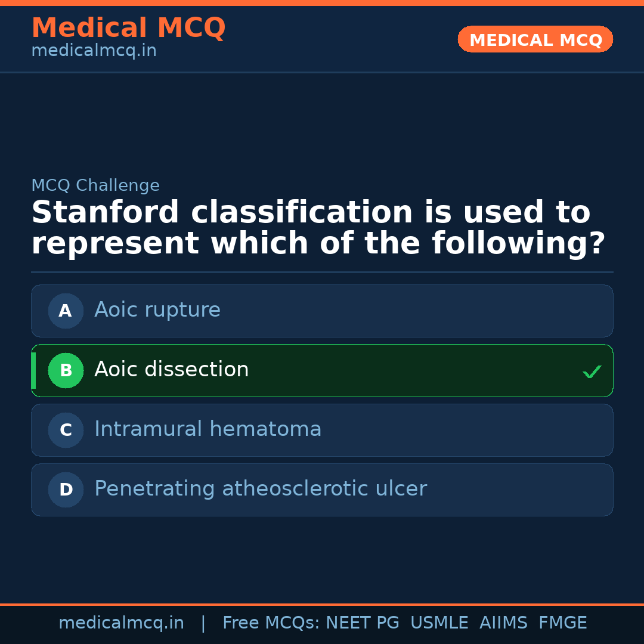Choose the Intramural hematoma answer
Image resolution: width=644 pixels, height=644 pixels.
(208, 429)
